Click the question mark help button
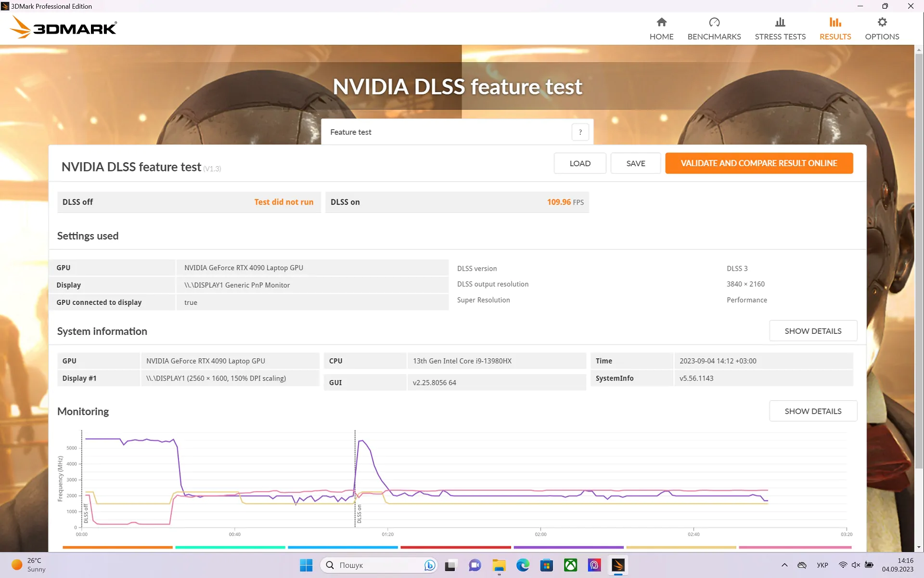This screenshot has height=578, width=924. [x=580, y=132]
